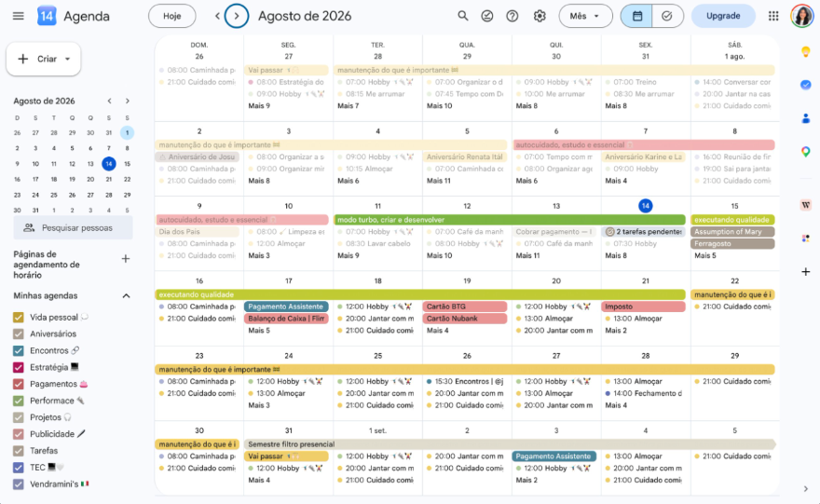Toggle the Tarefas calendar checkbox
The image size is (820, 504).
19,451
